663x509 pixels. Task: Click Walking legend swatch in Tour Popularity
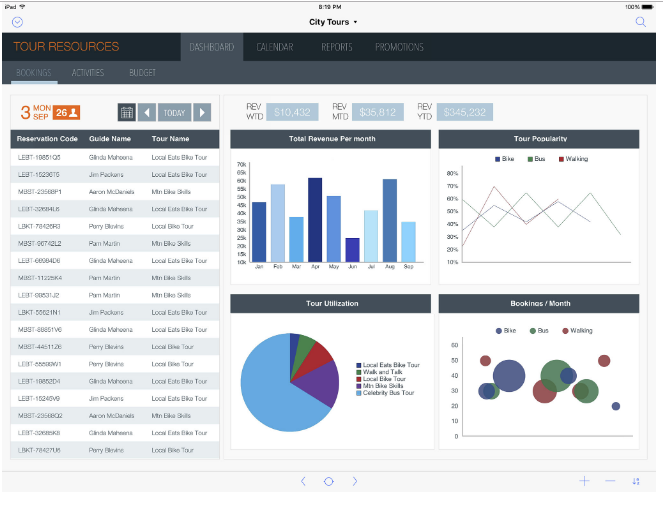562,159
